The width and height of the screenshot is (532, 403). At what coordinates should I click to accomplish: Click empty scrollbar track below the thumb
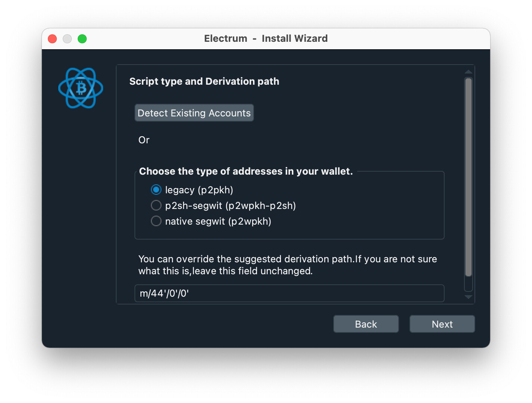tap(468, 284)
